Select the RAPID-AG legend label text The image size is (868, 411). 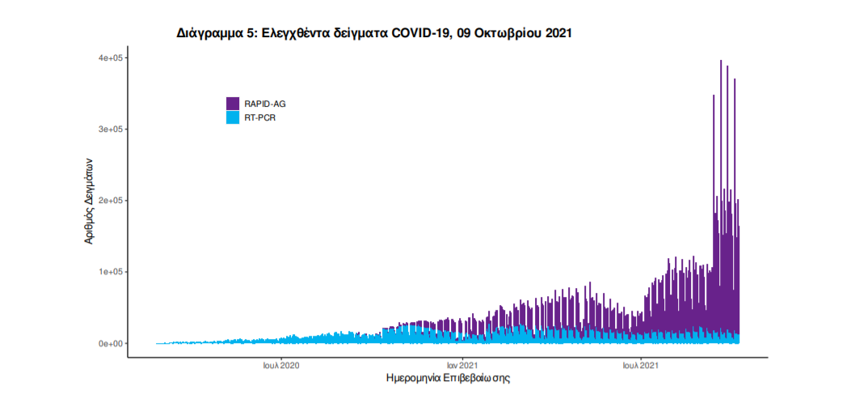(265, 104)
